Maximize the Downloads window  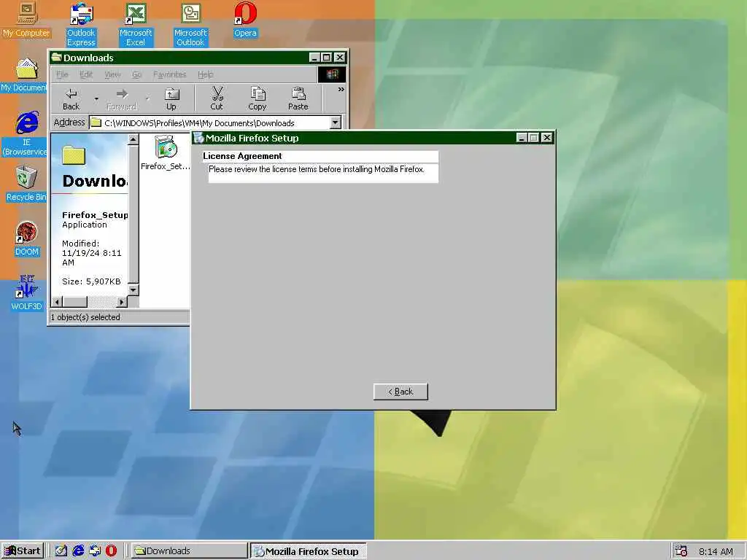(x=326, y=58)
